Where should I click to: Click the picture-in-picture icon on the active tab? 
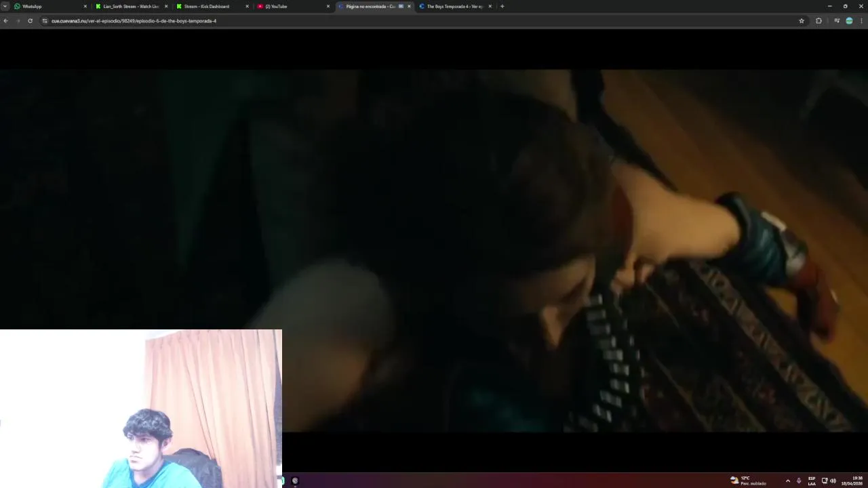point(401,6)
